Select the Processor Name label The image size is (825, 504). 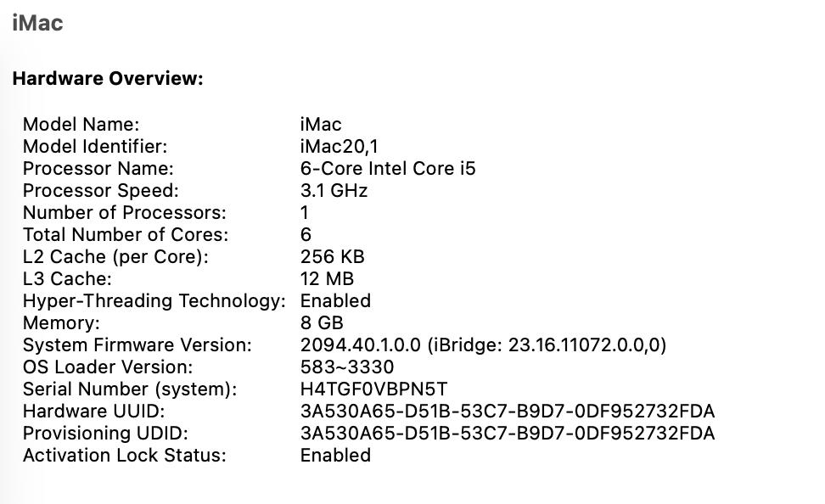coord(98,169)
